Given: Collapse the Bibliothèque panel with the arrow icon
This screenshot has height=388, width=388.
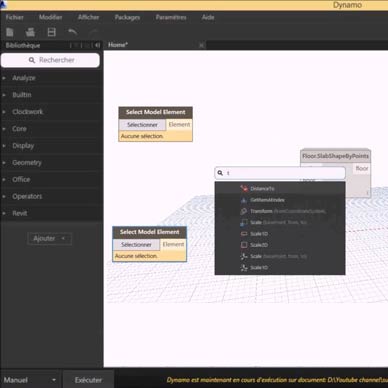Looking at the screenshot, I should point(97,45).
